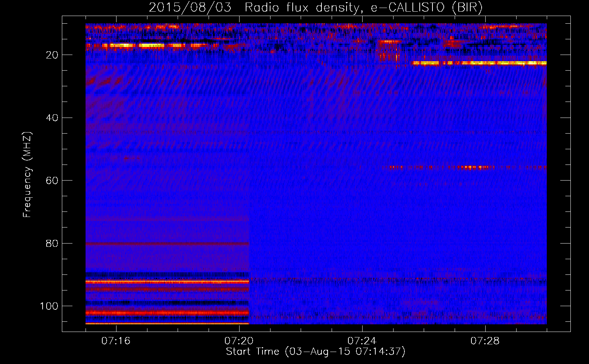Viewport: 589px width, 364px height.
Task: Click the 07:28 time tick label
Action: [485, 341]
